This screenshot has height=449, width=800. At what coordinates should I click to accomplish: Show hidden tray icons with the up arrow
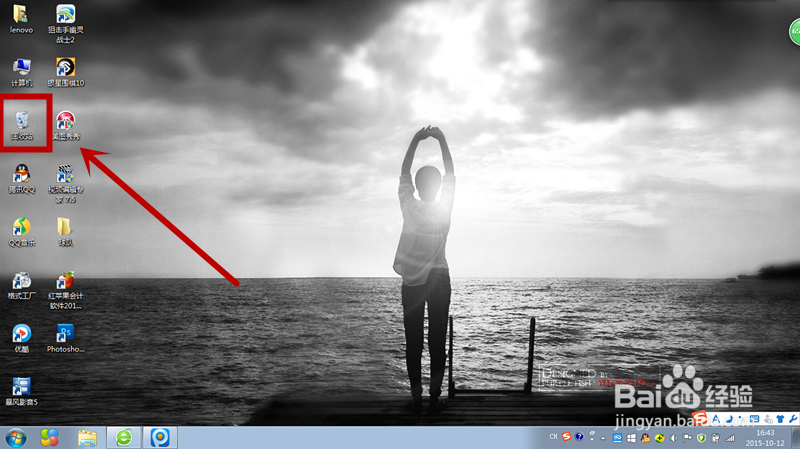click(603, 438)
